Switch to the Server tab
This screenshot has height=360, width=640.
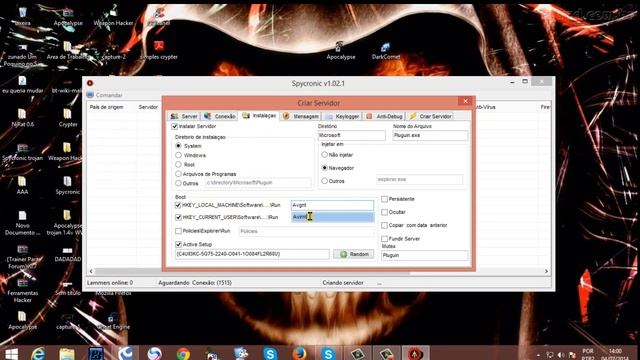(184, 116)
